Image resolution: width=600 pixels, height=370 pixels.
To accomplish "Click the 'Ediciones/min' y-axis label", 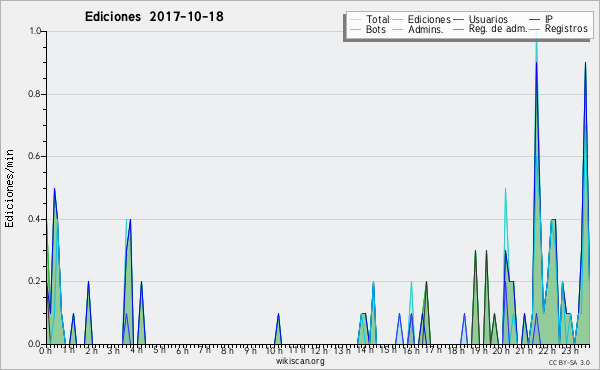I will pyautogui.click(x=9, y=188).
